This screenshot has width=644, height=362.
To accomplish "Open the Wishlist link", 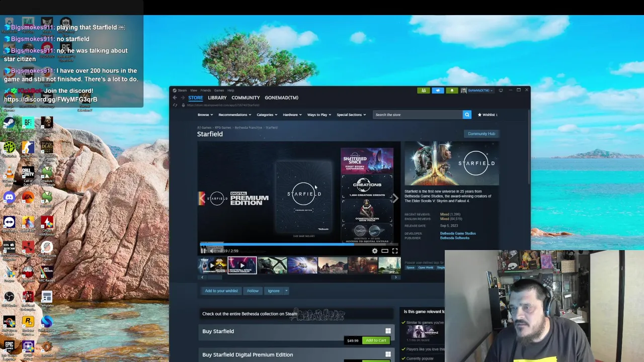I will tap(488, 115).
